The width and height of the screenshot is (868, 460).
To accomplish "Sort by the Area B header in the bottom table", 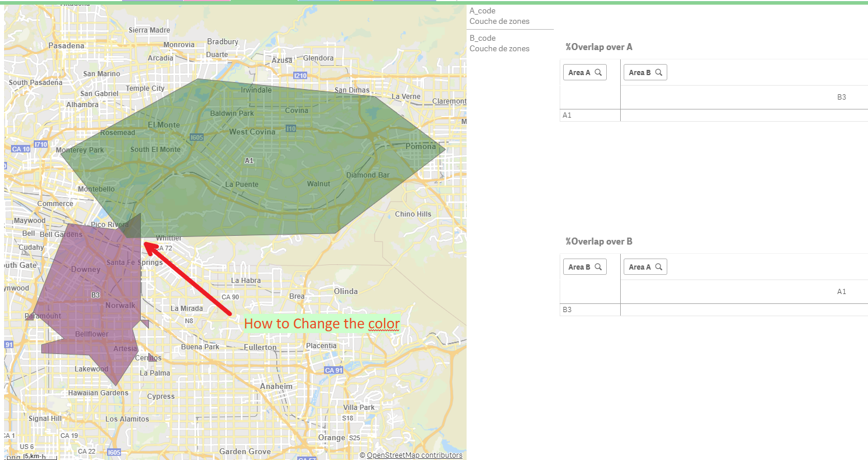I will coord(581,266).
